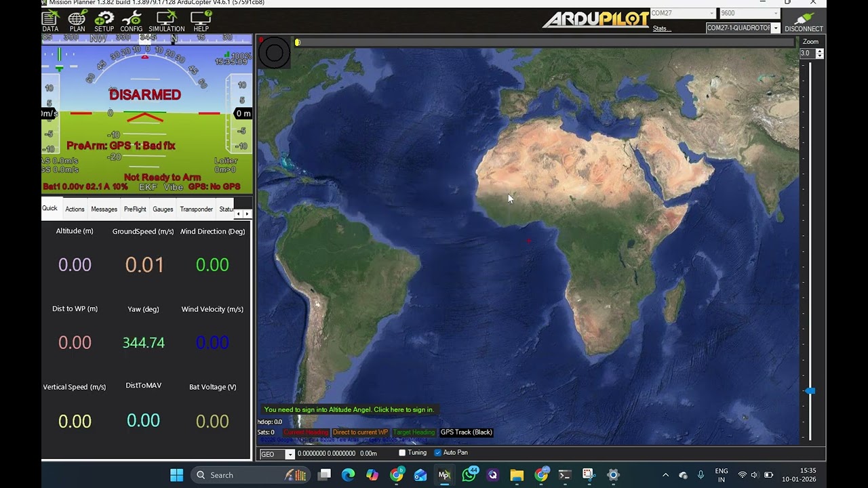
Task: Click the Direct to current WP label
Action: (360, 432)
